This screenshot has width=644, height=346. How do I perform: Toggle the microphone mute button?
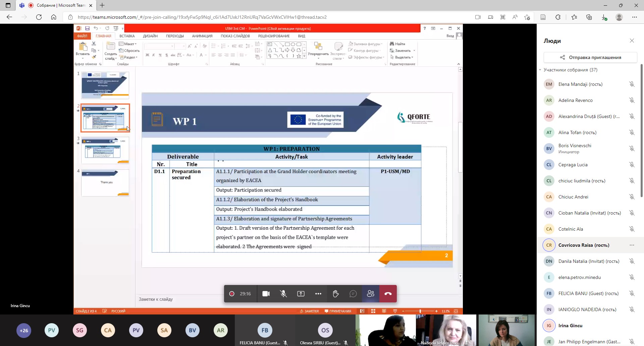click(x=283, y=294)
